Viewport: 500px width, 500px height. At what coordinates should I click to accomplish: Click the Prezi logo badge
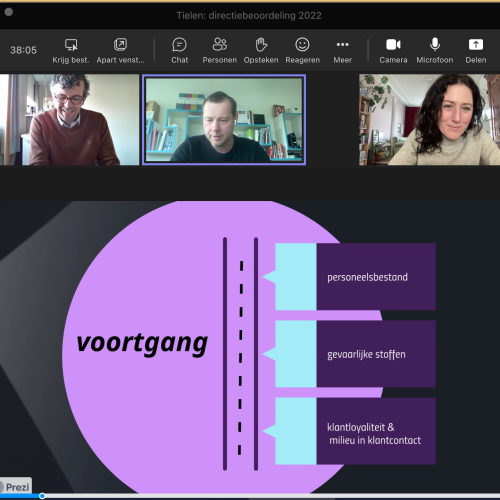click(15, 487)
